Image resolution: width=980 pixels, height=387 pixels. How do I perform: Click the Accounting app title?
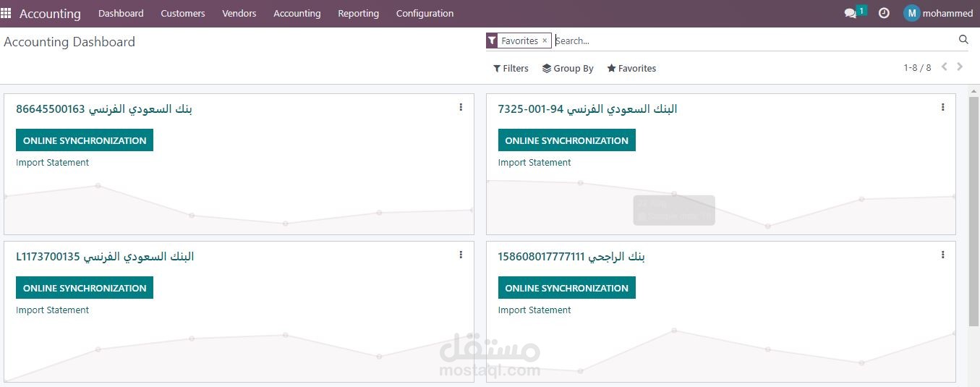coord(50,13)
